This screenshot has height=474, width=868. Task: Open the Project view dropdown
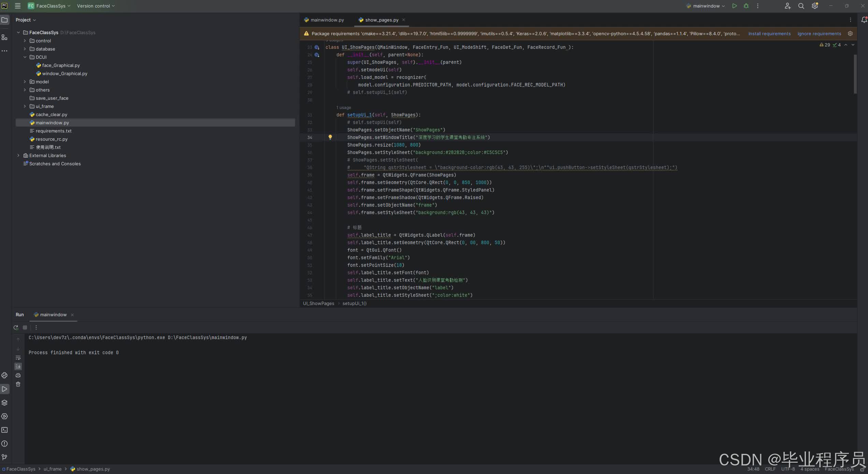click(x=26, y=20)
